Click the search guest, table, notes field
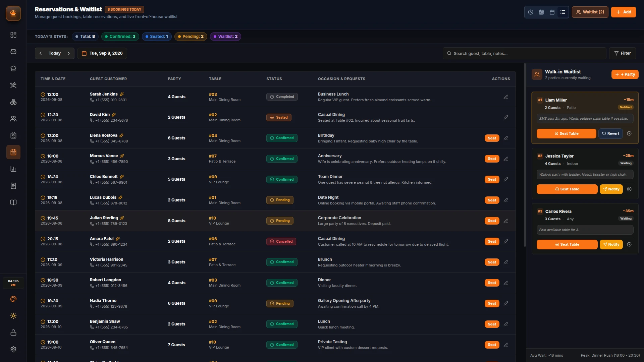Viewport: 644px width, 362px height. click(x=524, y=53)
